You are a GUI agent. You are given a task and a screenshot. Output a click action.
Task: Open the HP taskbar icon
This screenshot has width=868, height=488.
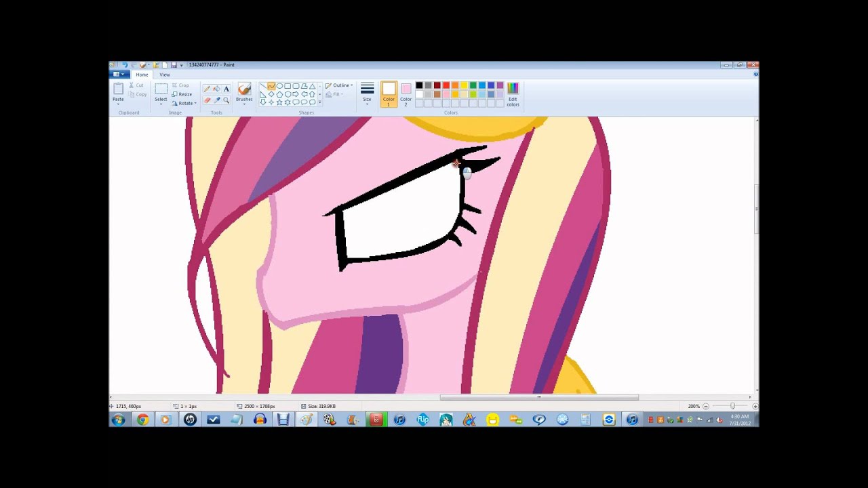click(191, 420)
